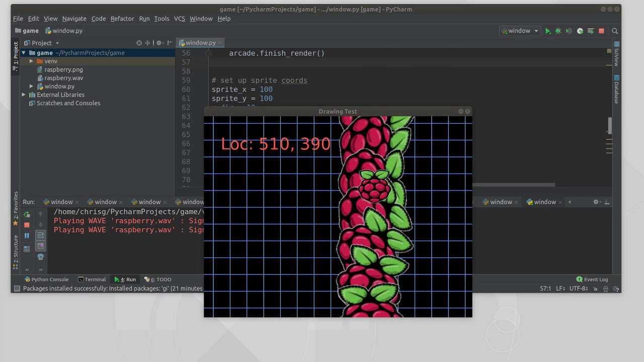
Task: Select raspberry.wav in project tree
Action: pyautogui.click(x=63, y=78)
